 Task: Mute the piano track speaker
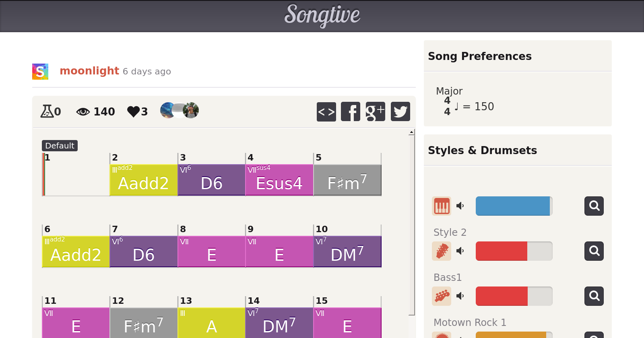460,206
